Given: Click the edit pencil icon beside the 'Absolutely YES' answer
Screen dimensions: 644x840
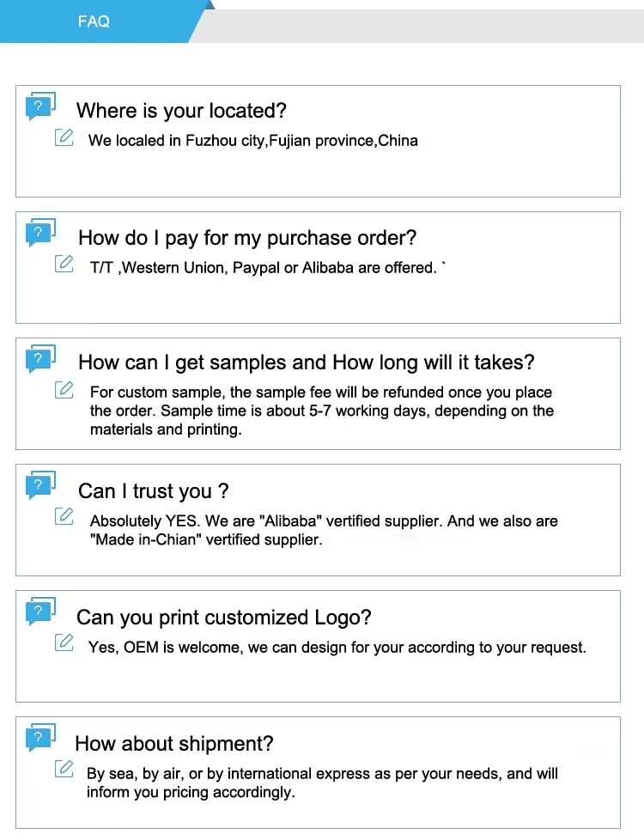Looking at the screenshot, I should 64,516.
